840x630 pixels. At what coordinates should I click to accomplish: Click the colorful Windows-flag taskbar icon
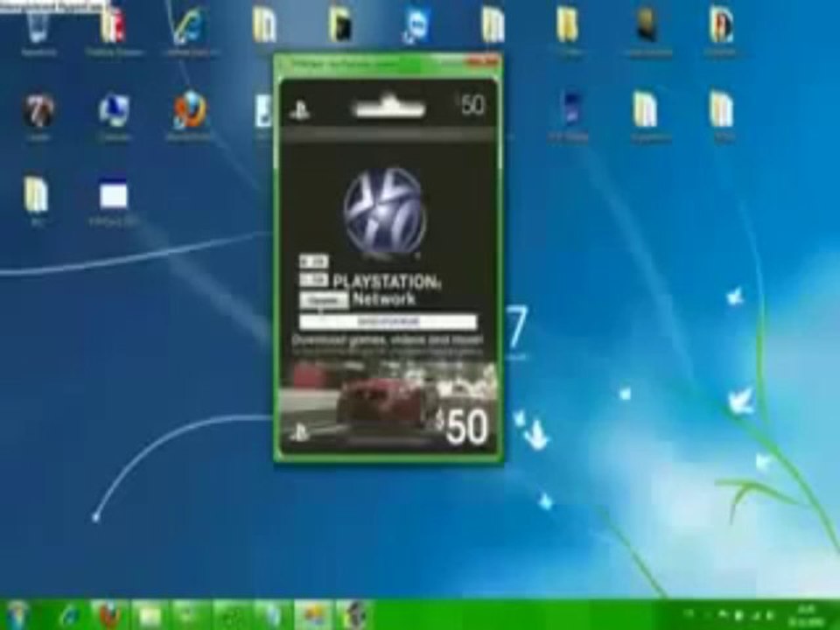[x=313, y=615]
